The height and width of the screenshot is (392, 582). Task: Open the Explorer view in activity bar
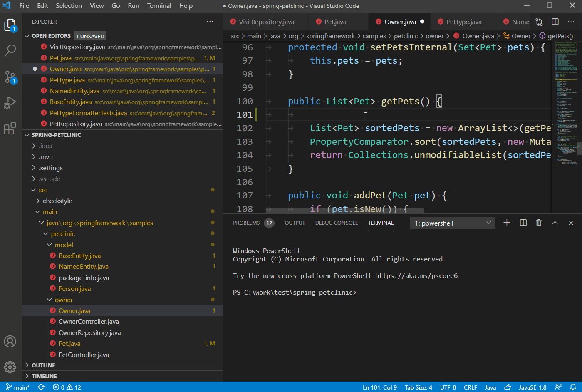pos(10,25)
